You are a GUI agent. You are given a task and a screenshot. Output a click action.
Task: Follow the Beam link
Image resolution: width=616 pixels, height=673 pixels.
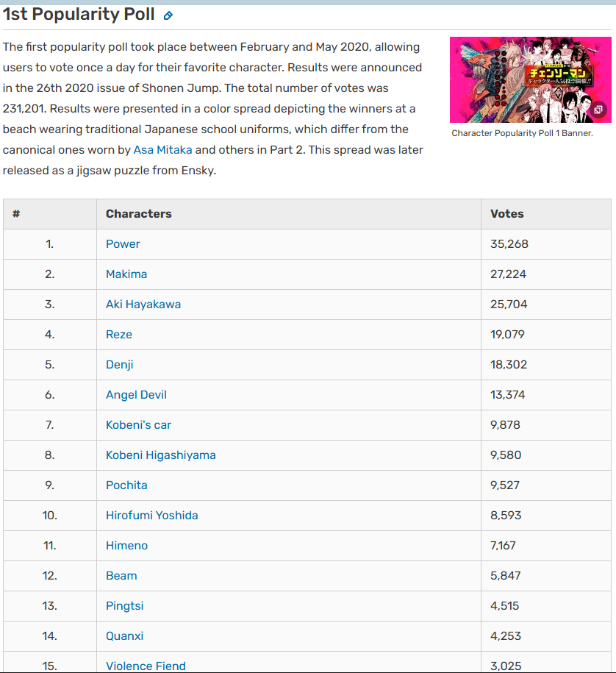(121, 576)
